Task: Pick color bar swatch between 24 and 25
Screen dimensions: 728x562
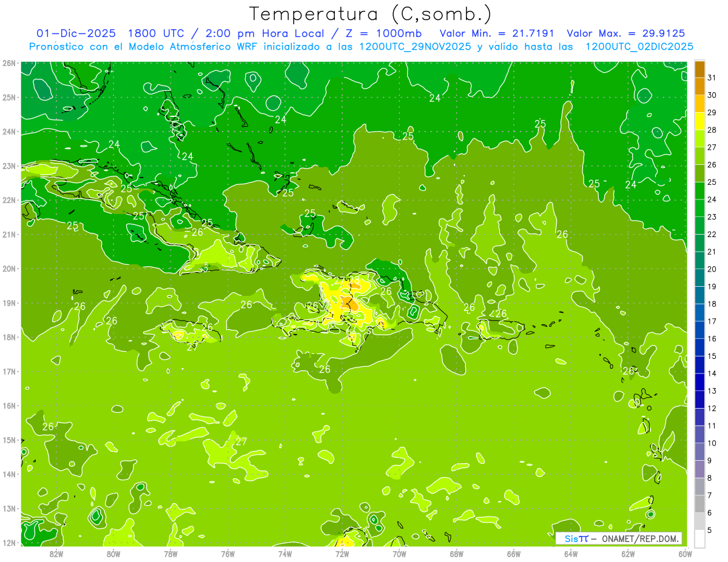Action: click(700, 191)
